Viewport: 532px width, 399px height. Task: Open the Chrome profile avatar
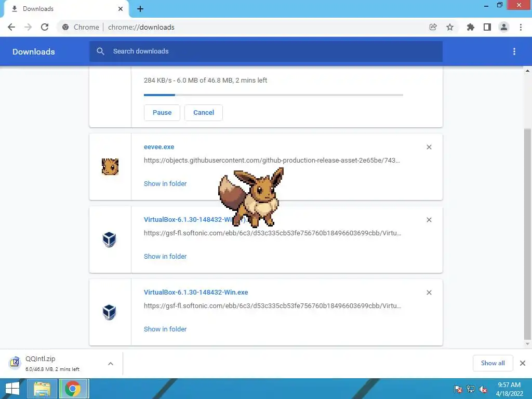[x=504, y=27]
